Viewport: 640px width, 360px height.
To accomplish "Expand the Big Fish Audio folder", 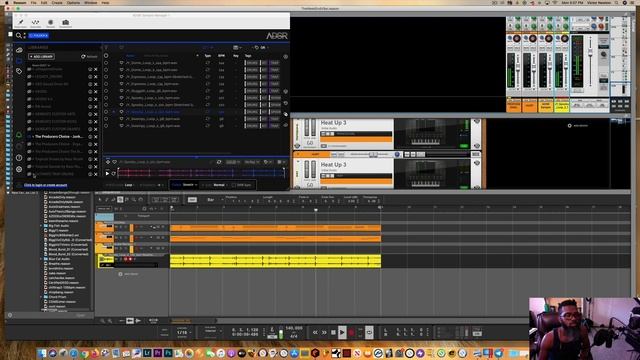I will point(42,226).
